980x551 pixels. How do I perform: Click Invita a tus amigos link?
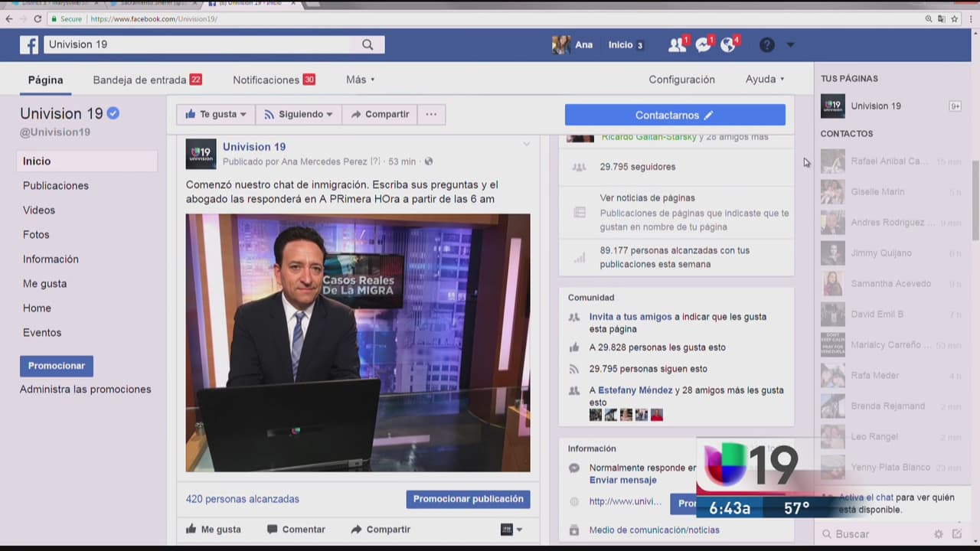coord(630,317)
